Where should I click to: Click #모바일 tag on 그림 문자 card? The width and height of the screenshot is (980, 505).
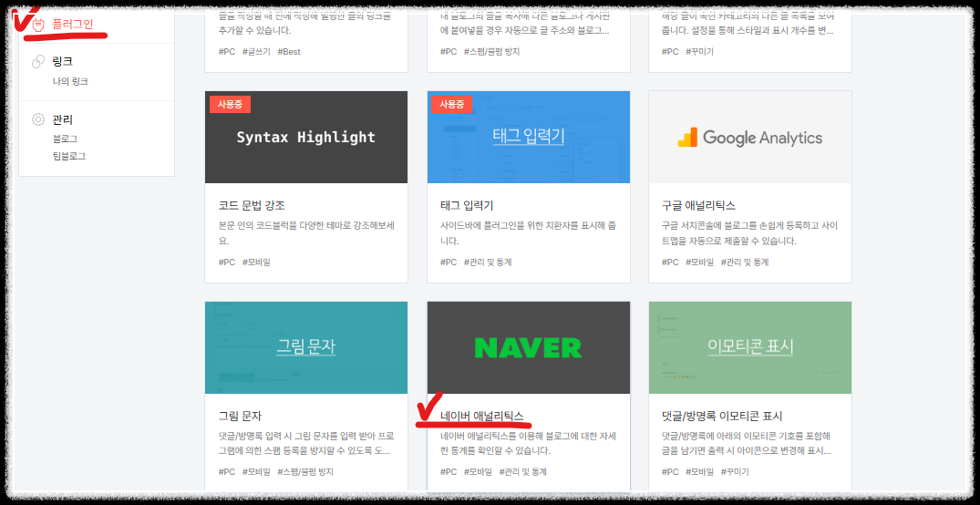point(256,472)
